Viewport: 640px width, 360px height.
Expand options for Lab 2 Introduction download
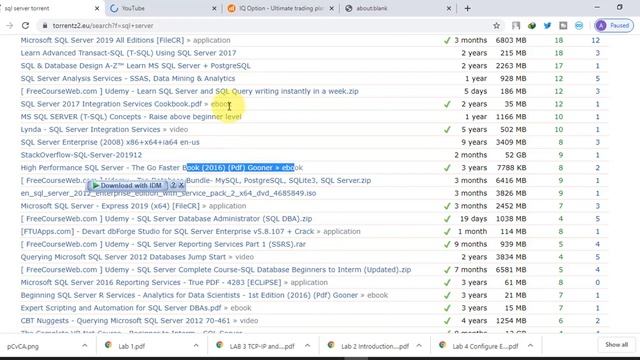pyautogui.click(x=419, y=346)
